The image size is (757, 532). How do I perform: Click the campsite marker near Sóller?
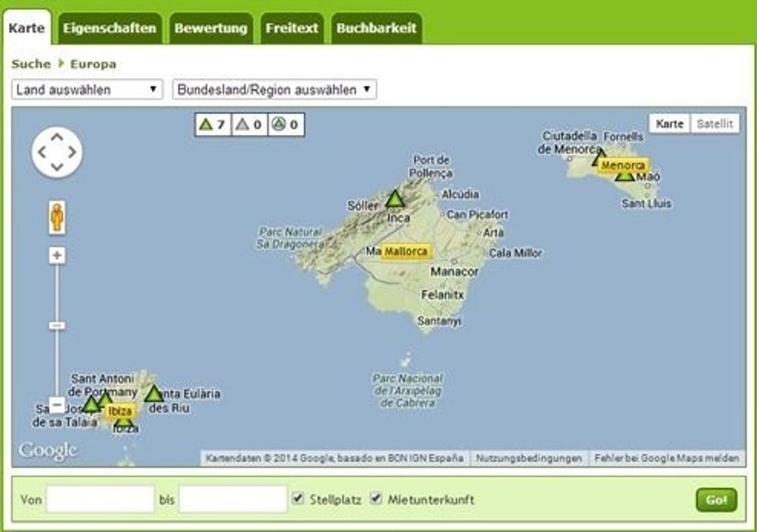[x=395, y=199]
